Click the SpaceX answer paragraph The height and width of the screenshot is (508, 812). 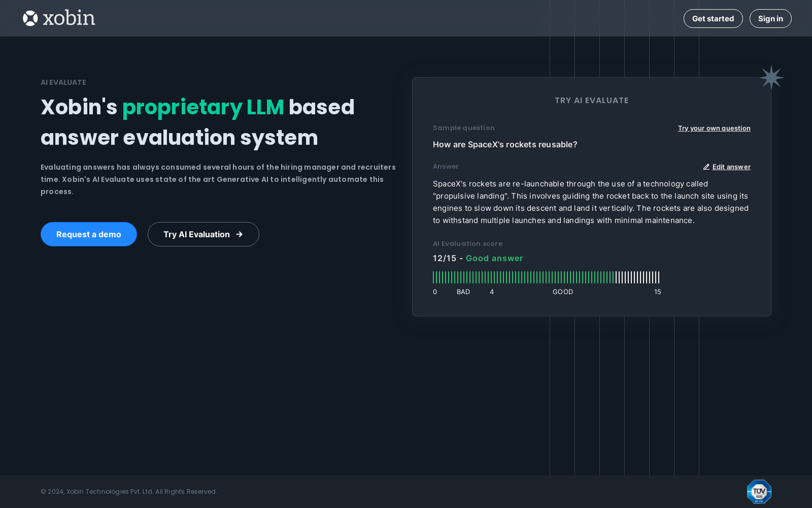[591, 202]
